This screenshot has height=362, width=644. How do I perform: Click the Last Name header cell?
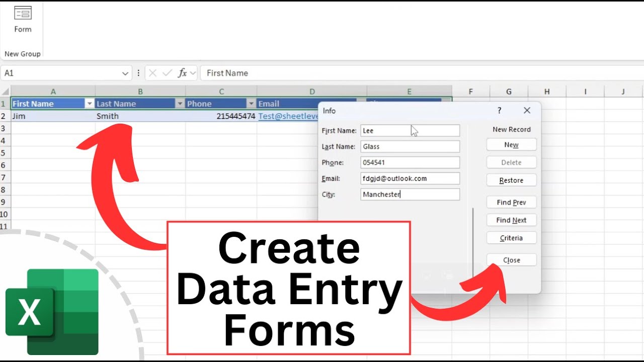(x=140, y=104)
